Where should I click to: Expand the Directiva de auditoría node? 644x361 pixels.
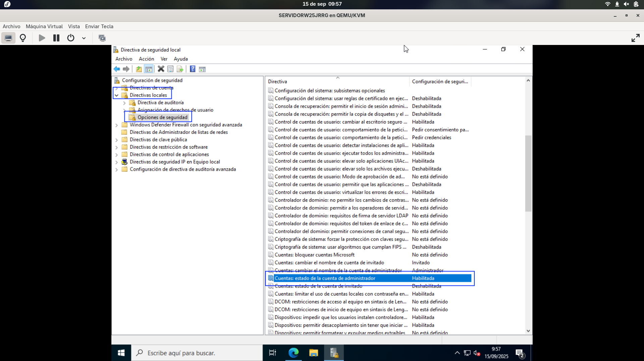tap(124, 103)
